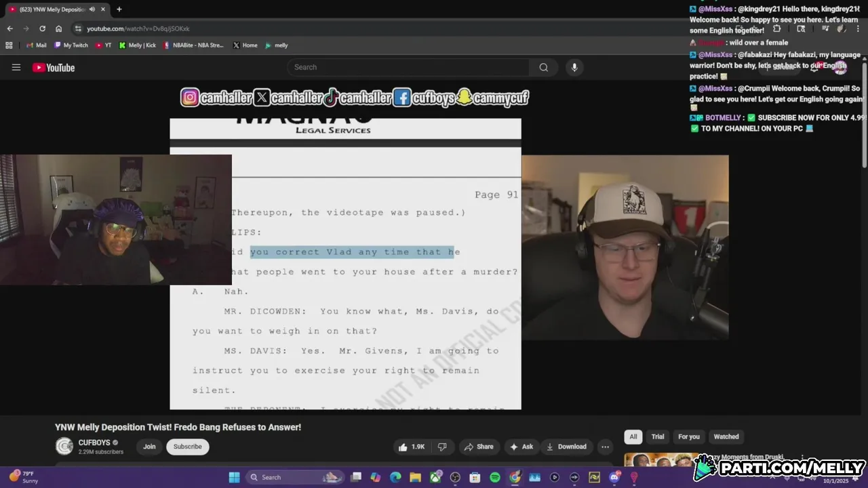The width and height of the screenshot is (868, 488).
Task: Open Microsoft Edge from taskbar
Action: point(395,477)
